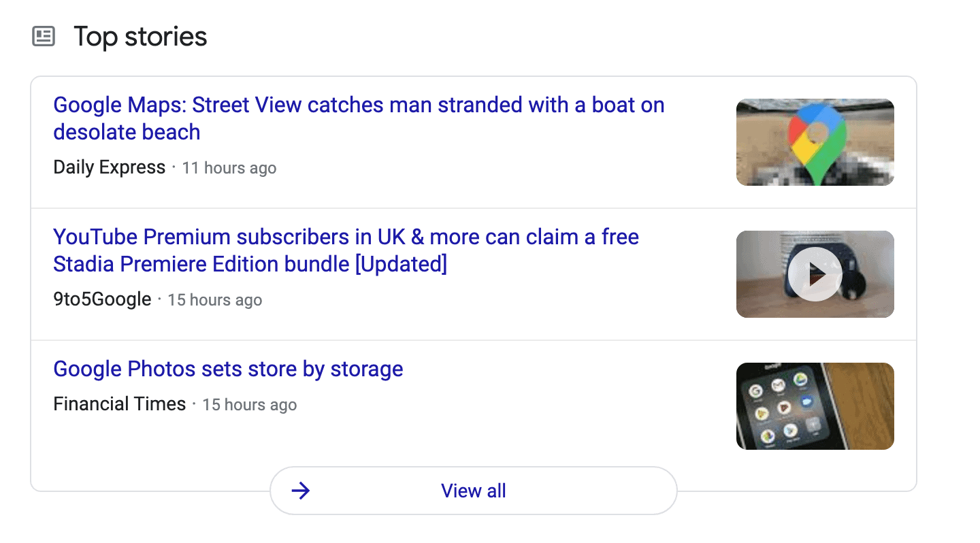Click the Top stories heading text
Screen dimensions: 980x543
[x=140, y=36]
